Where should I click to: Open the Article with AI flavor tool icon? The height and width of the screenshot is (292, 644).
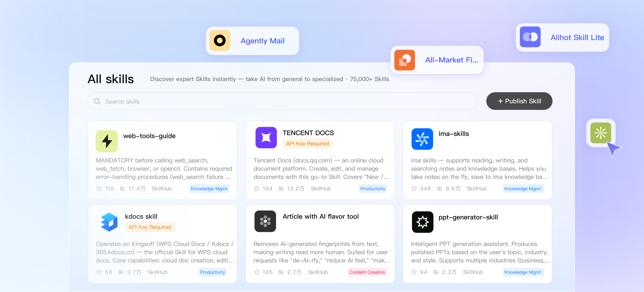click(265, 221)
